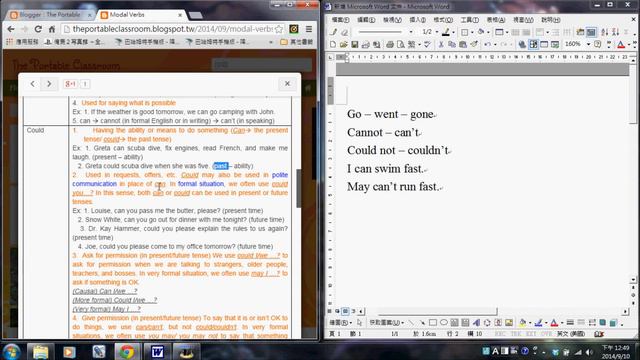Open the Draw menu on drawing toolbar
This screenshot has width=640, height=360.
[341, 322]
